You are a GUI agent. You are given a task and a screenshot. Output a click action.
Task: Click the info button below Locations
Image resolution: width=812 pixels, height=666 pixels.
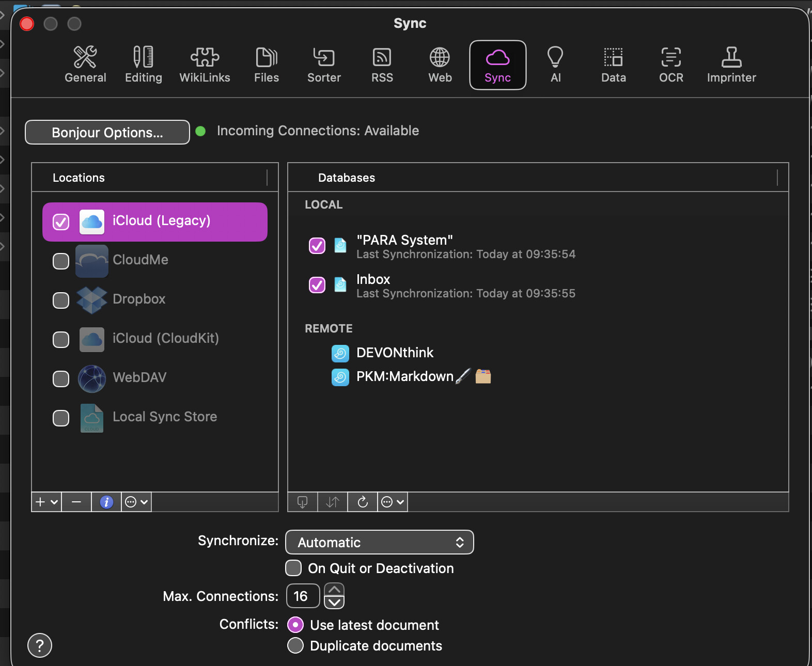tap(106, 502)
